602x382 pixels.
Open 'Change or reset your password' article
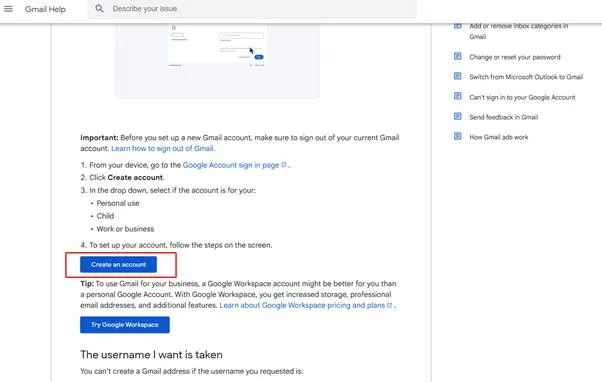point(514,57)
